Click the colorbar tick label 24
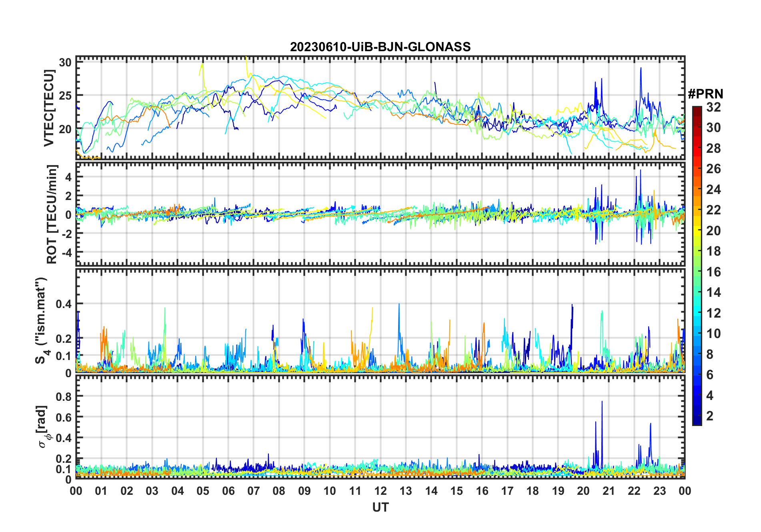This screenshot has width=761, height=532. coord(713,190)
